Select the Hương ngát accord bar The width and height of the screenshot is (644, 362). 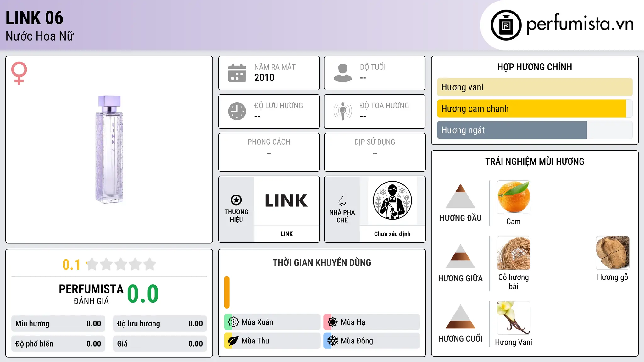click(x=535, y=130)
